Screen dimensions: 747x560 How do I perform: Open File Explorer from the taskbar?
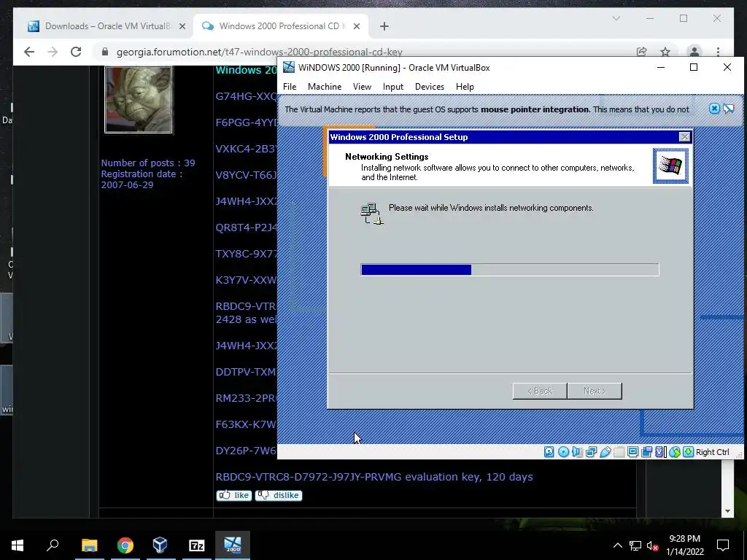click(89, 545)
